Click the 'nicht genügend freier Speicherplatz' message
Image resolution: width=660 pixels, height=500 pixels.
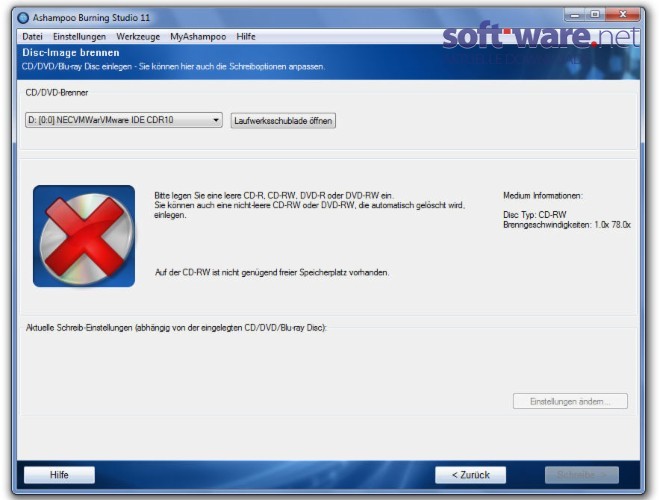(x=272, y=272)
